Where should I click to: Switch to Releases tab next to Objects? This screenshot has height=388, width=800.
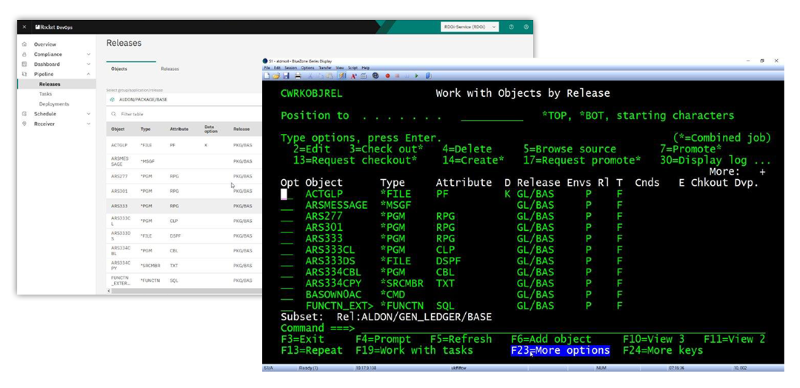[170, 68]
